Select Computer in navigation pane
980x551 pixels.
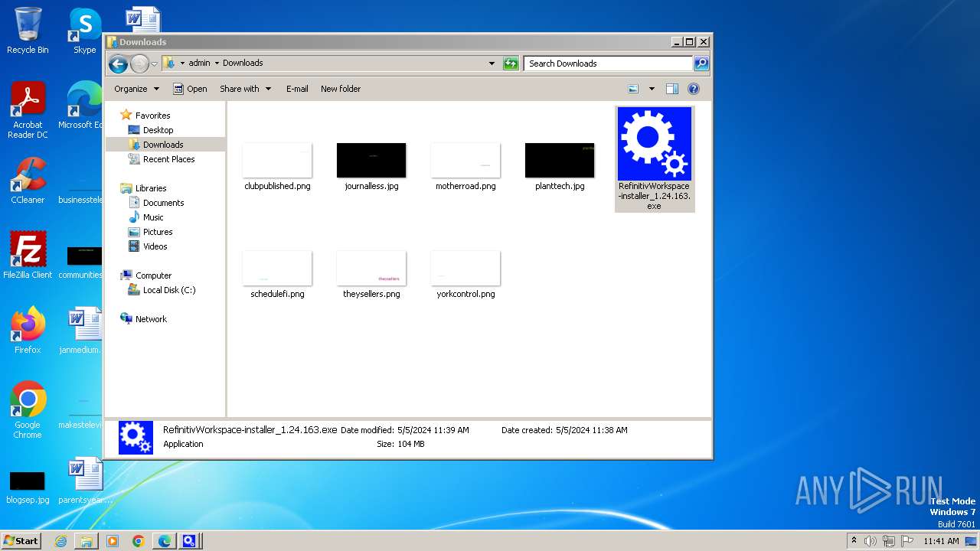(153, 275)
